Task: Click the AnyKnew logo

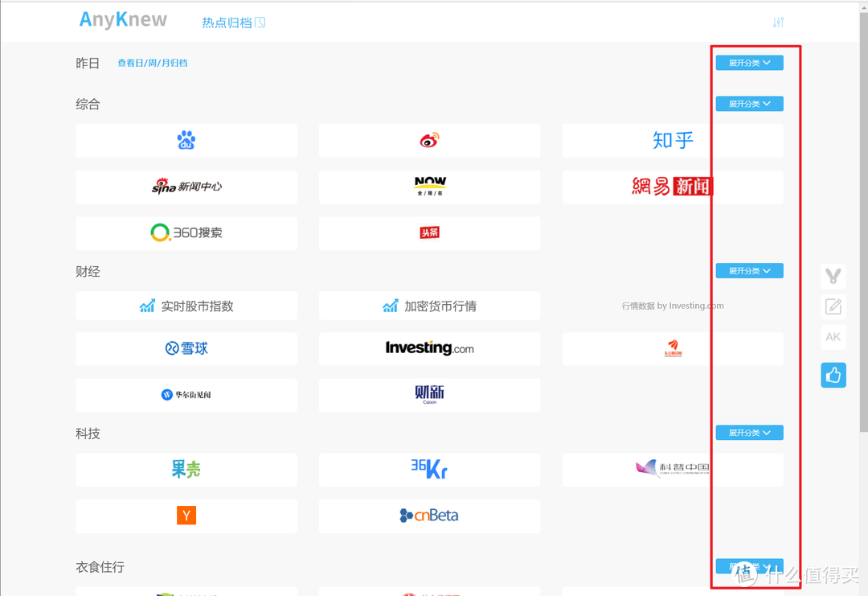Action: [x=123, y=20]
